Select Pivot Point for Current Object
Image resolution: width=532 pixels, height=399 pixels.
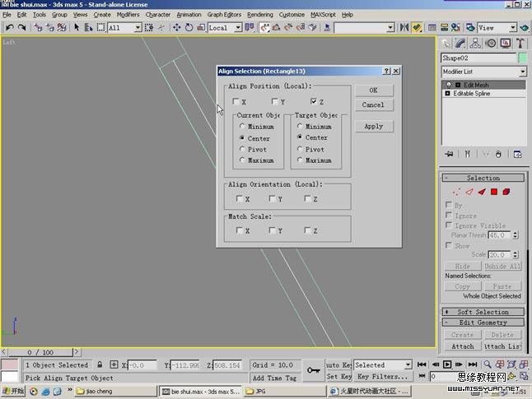(242, 149)
